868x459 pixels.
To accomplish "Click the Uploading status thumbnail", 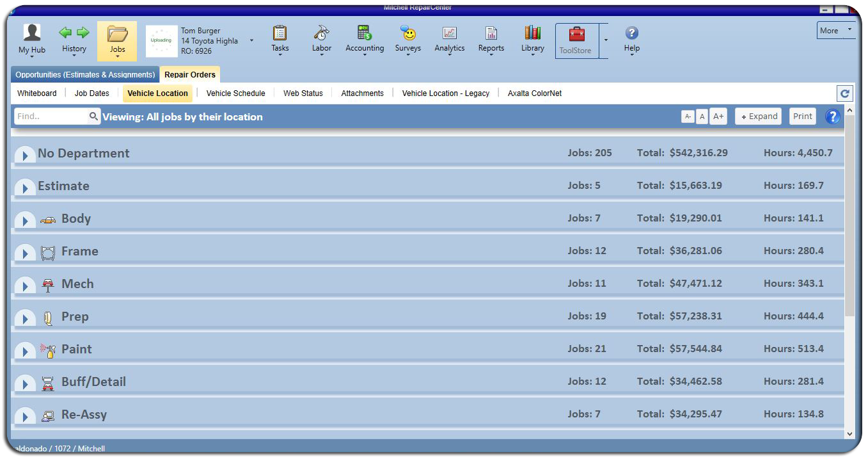I will point(161,40).
